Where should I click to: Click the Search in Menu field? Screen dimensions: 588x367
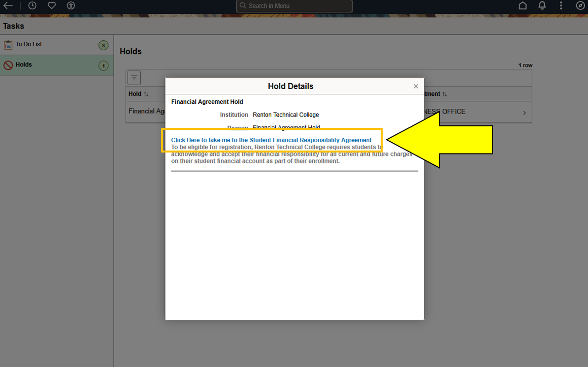[294, 5]
